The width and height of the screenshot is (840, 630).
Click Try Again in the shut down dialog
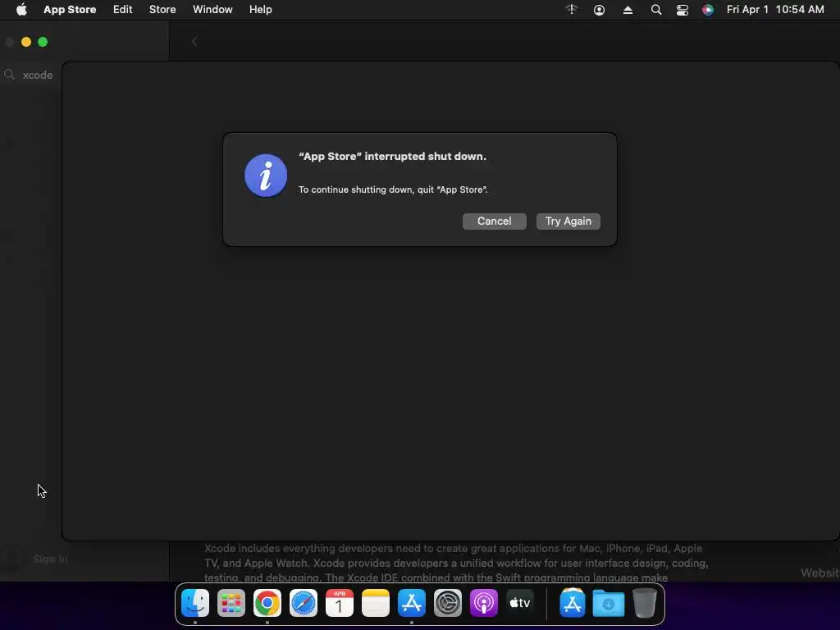click(568, 221)
